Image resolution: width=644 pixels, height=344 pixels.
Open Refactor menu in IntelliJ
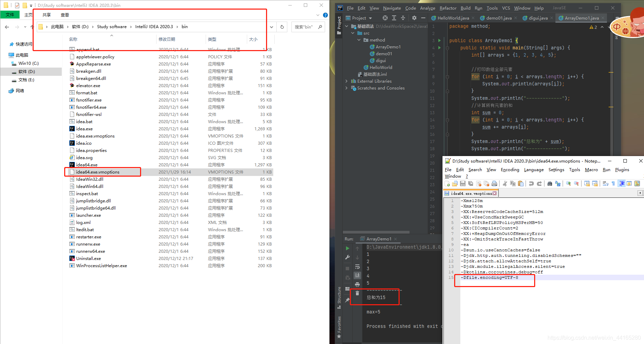(448, 8)
